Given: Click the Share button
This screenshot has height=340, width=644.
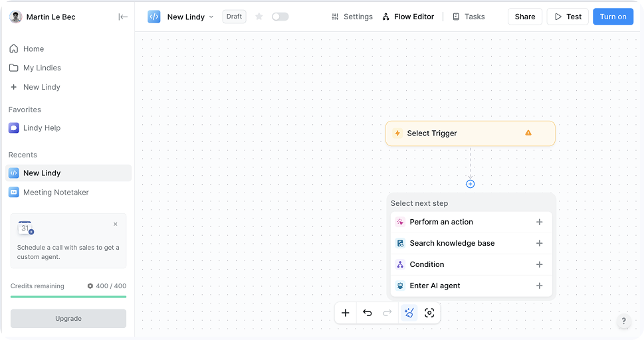Looking at the screenshot, I should (x=525, y=17).
